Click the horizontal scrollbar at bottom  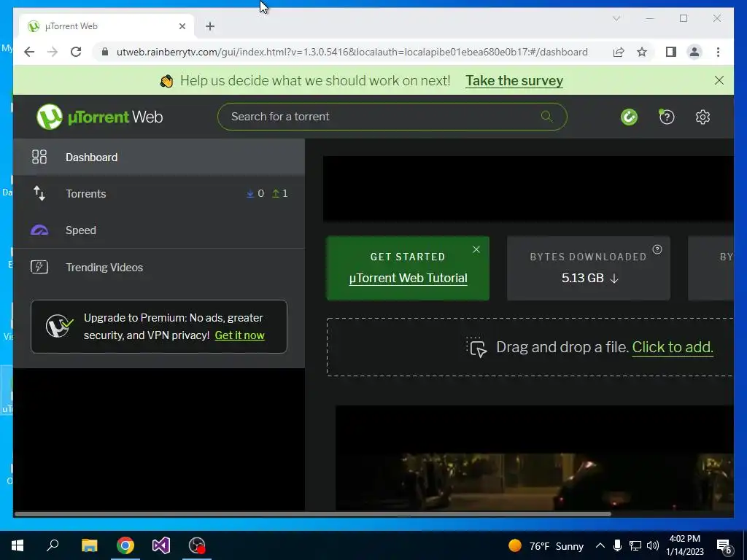312,514
